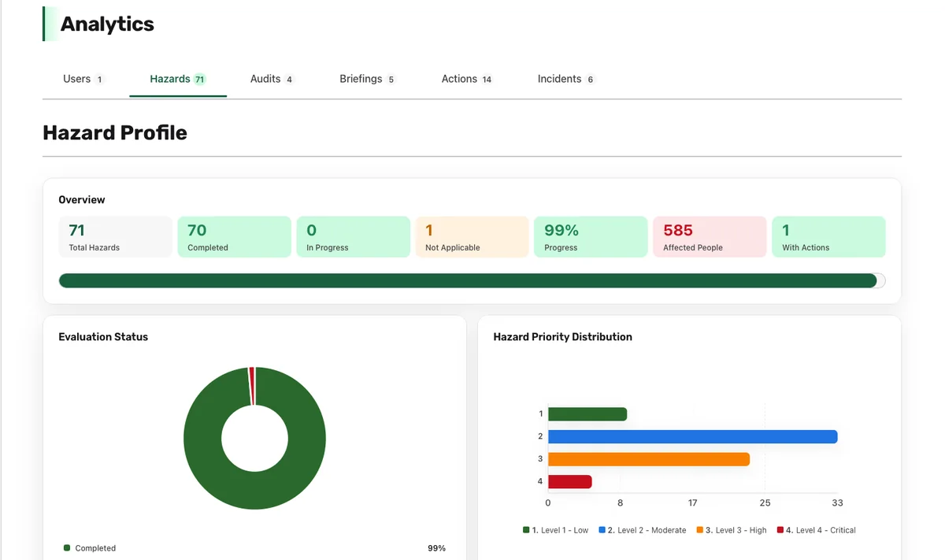Screen dimensions: 945x560
Task: Click the green Level 1 bar
Action: (587, 414)
